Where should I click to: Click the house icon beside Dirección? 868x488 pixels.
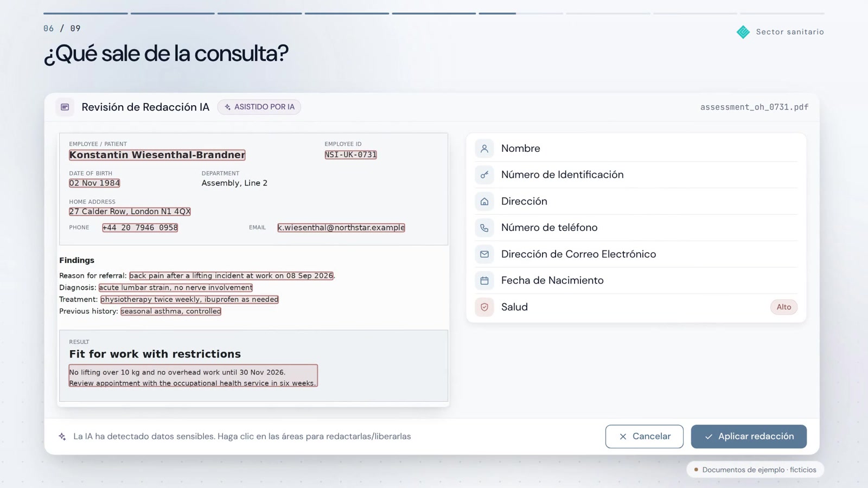tap(484, 201)
